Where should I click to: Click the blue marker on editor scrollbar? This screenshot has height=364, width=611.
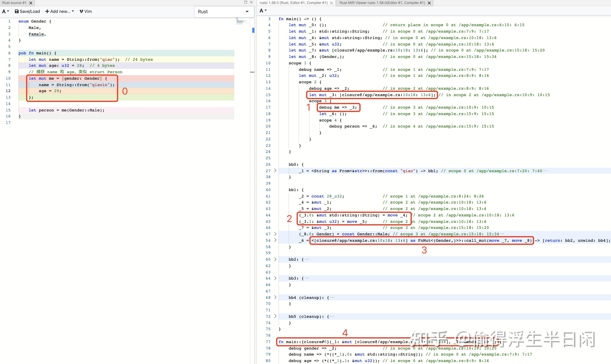pos(253,30)
